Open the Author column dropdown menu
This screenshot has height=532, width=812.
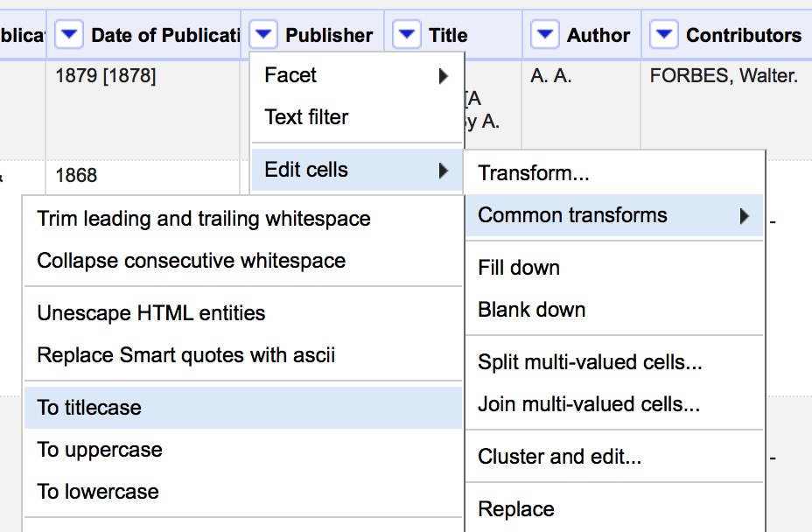(x=543, y=34)
